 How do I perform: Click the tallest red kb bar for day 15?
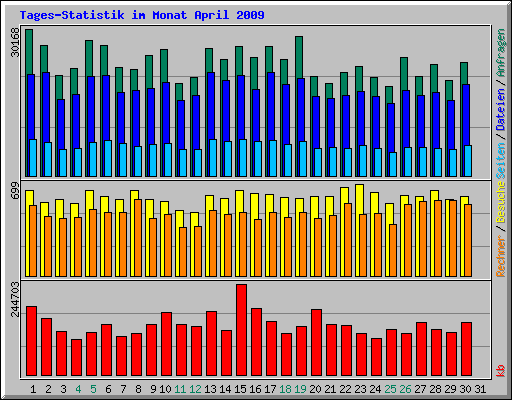(242, 330)
